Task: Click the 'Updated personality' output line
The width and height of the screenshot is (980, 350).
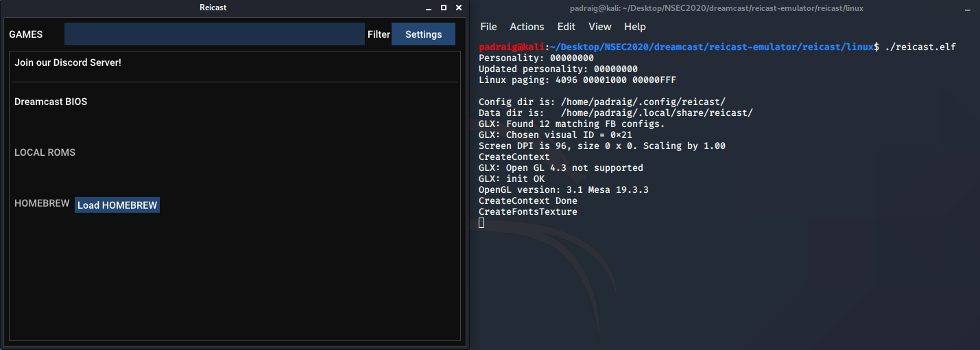Action: coord(558,69)
